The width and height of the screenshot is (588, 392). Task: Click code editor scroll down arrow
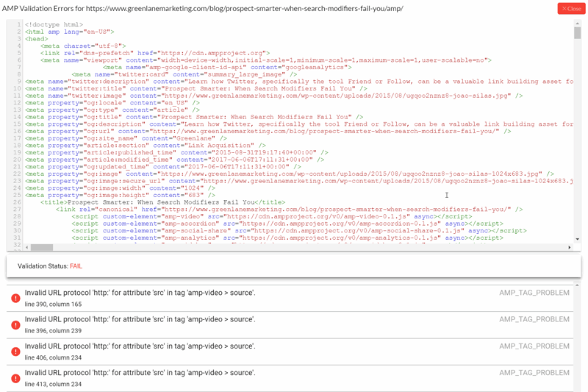click(578, 239)
